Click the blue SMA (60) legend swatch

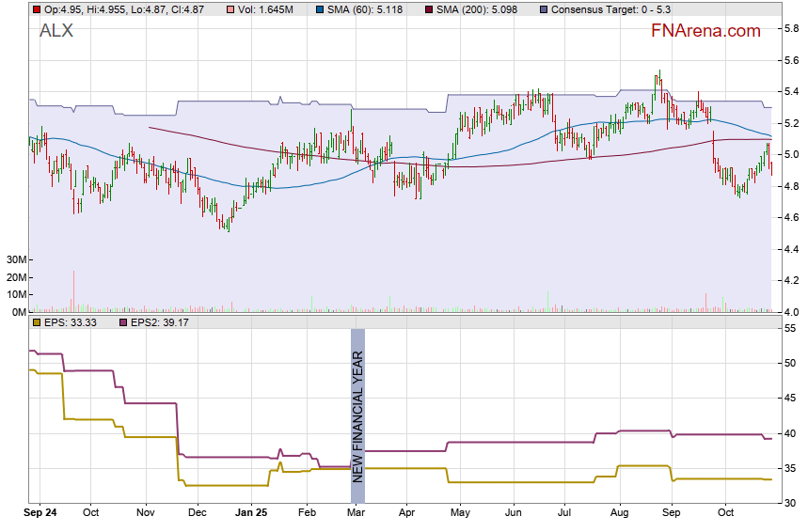point(319,9)
